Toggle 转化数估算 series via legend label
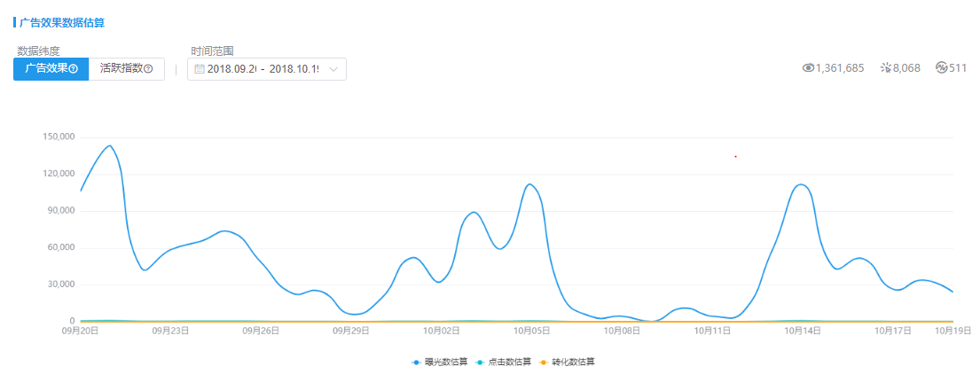Screen dimensions: 980x382 573,362
